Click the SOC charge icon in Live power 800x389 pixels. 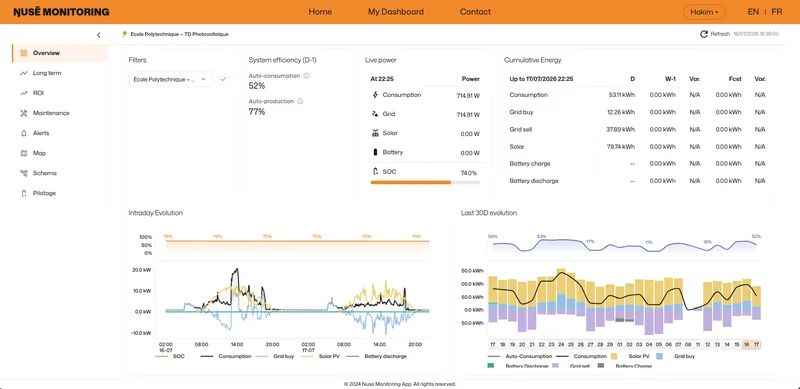tap(376, 172)
